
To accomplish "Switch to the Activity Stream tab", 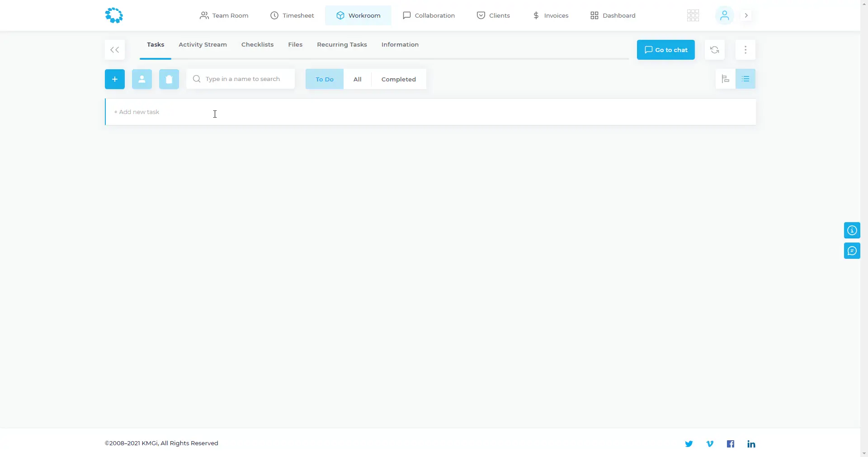I will (203, 45).
